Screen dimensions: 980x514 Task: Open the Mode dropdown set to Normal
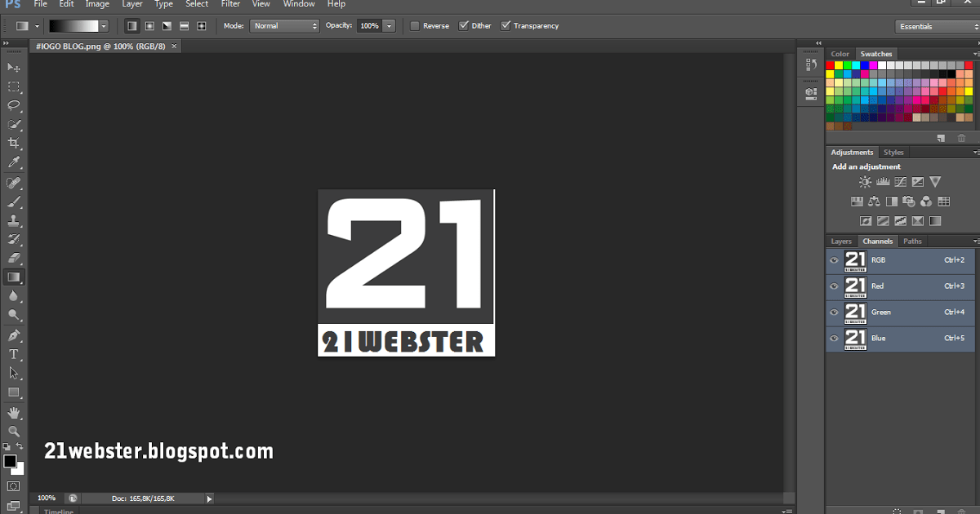tap(284, 26)
